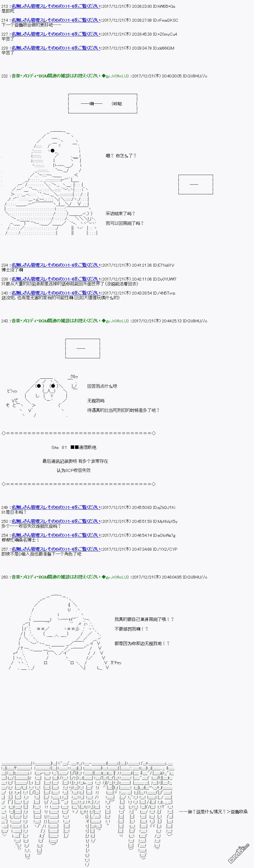
Task: Click the poster name link in post 250
Action: point(56,521)
